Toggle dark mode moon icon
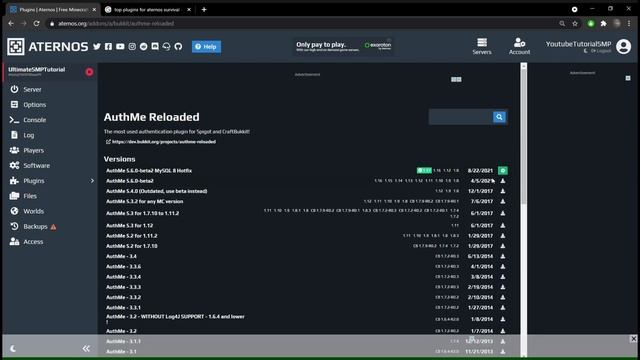640x360 pixels. click(x=13, y=349)
